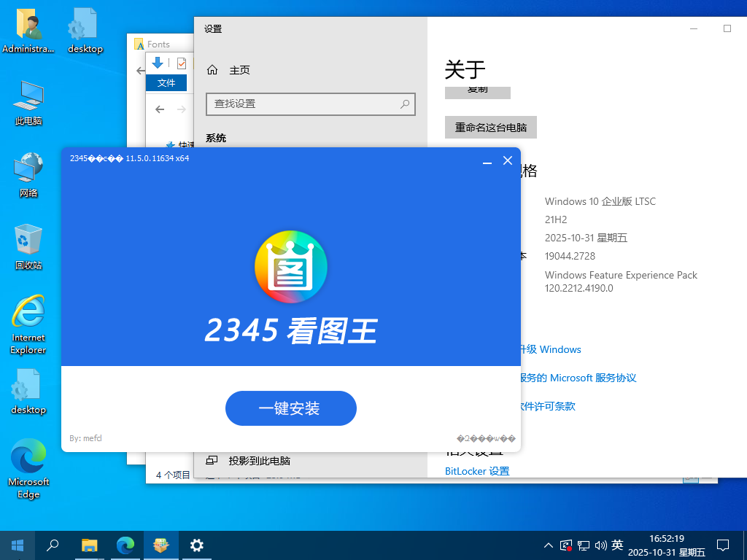Switch the 英 input method indicator
Viewport: 747px width, 560px height.
[617, 545]
